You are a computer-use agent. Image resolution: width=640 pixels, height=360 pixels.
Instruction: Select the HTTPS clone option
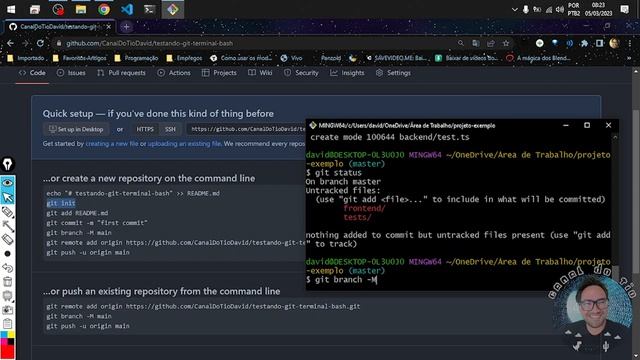tap(145, 129)
